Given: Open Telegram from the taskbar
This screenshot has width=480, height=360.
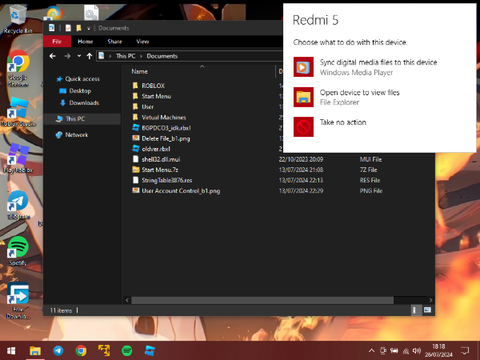Looking at the screenshot, I should [58, 351].
